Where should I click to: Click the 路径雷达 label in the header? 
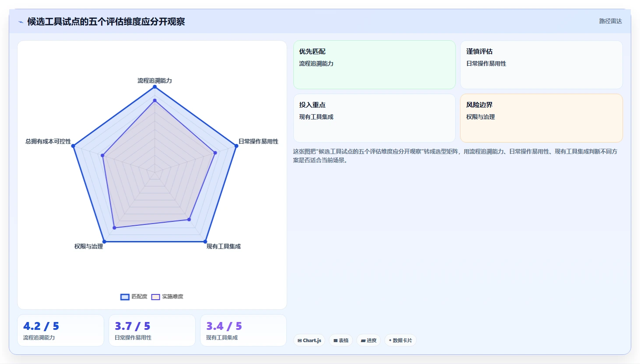click(x=610, y=21)
